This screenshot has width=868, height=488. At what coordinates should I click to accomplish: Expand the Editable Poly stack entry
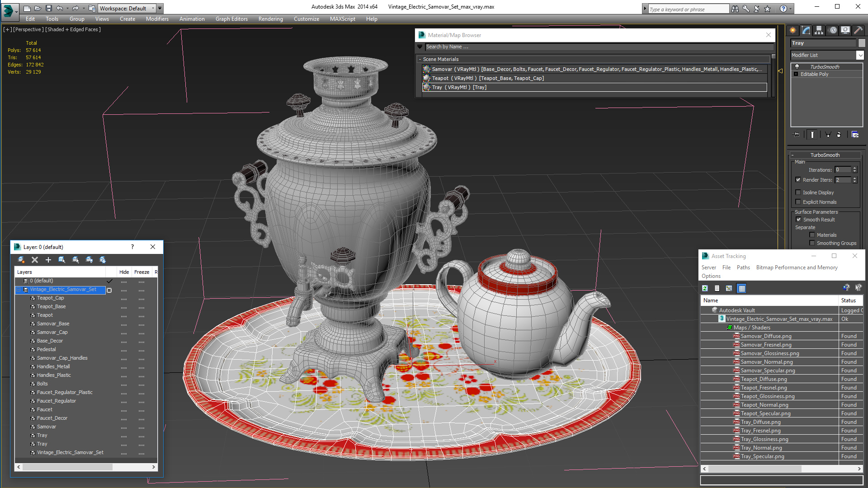pos(796,74)
